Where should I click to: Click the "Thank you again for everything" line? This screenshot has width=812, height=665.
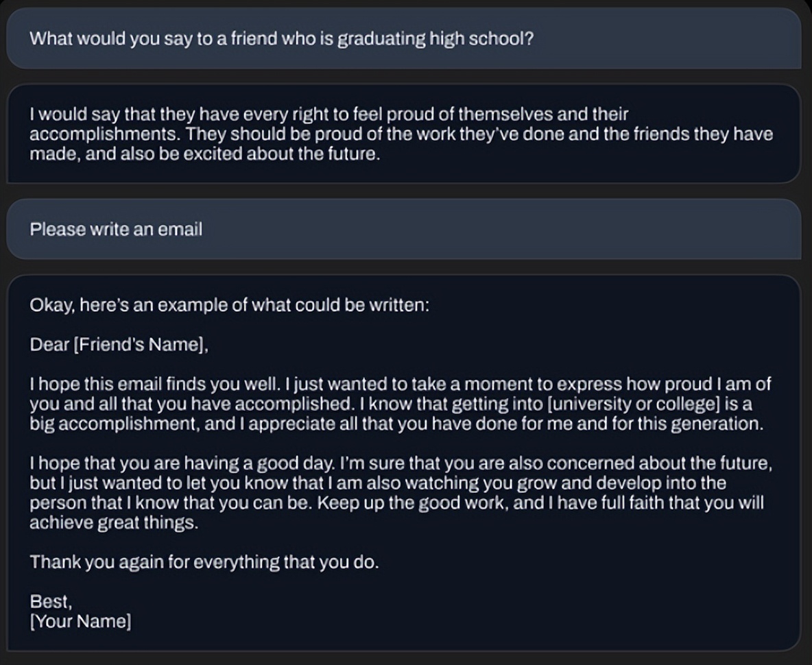coord(204,563)
